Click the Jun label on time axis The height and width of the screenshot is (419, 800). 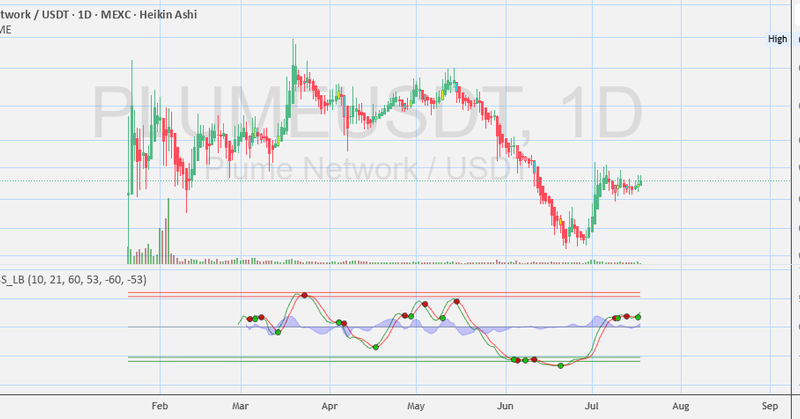(505, 406)
